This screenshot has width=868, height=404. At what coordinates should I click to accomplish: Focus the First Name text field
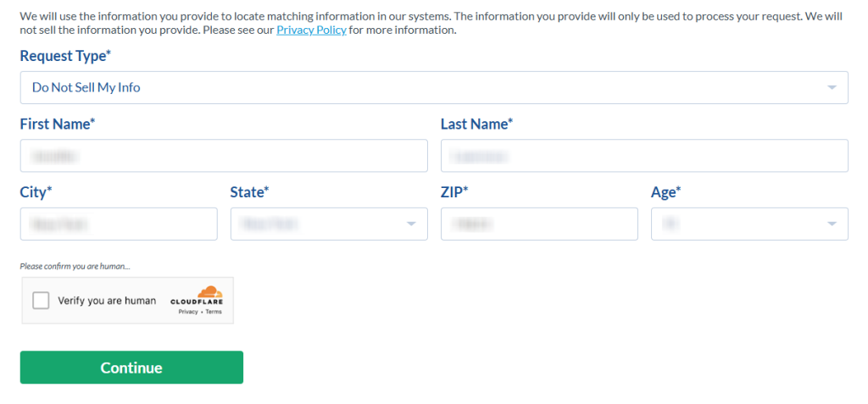coord(224,156)
